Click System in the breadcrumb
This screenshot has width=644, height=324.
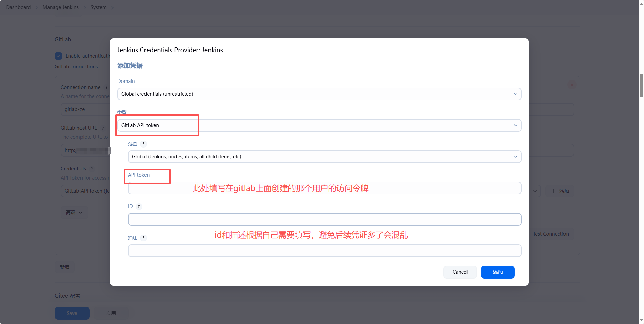click(x=98, y=7)
